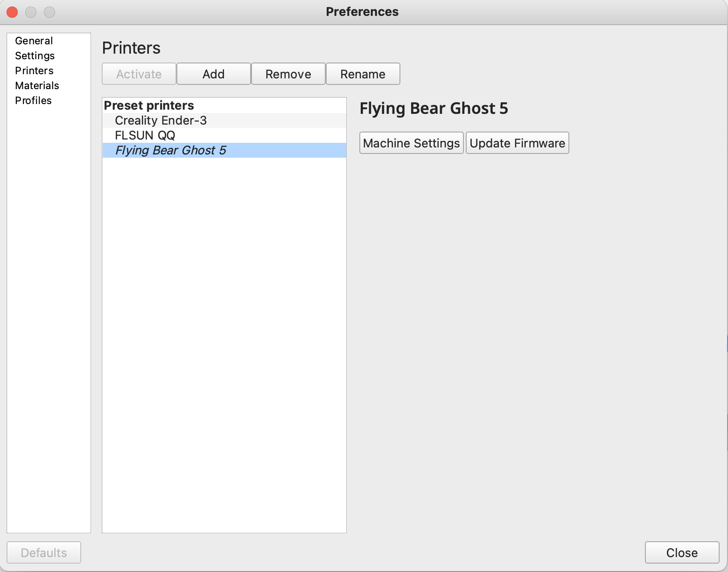Select the FLSUN QQ printer
728x572 pixels.
[x=145, y=135]
